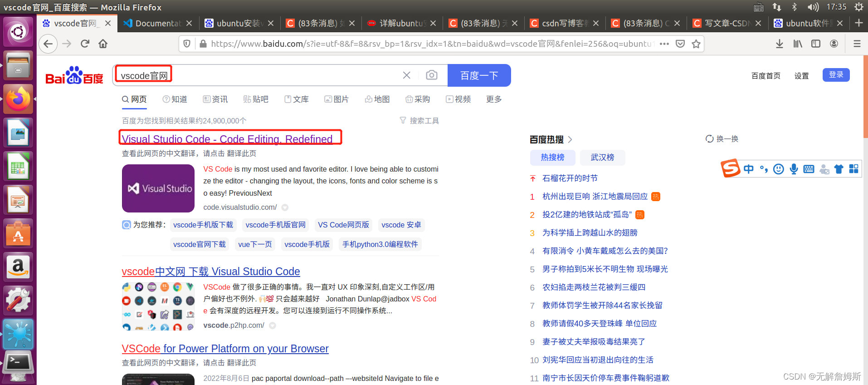This screenshot has width=868, height=385.
Task: Clear the Baidu search box with X
Action: pyautogui.click(x=407, y=75)
